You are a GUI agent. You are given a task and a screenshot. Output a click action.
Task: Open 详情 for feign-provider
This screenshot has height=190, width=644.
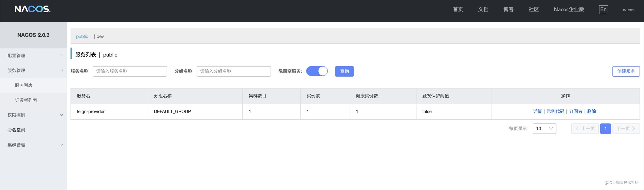[537, 111]
